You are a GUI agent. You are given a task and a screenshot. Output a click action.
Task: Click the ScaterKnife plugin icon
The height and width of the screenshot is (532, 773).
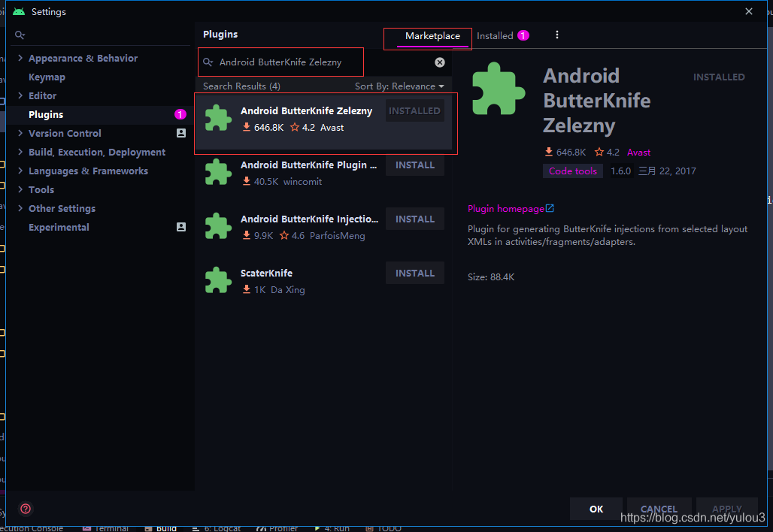218,280
